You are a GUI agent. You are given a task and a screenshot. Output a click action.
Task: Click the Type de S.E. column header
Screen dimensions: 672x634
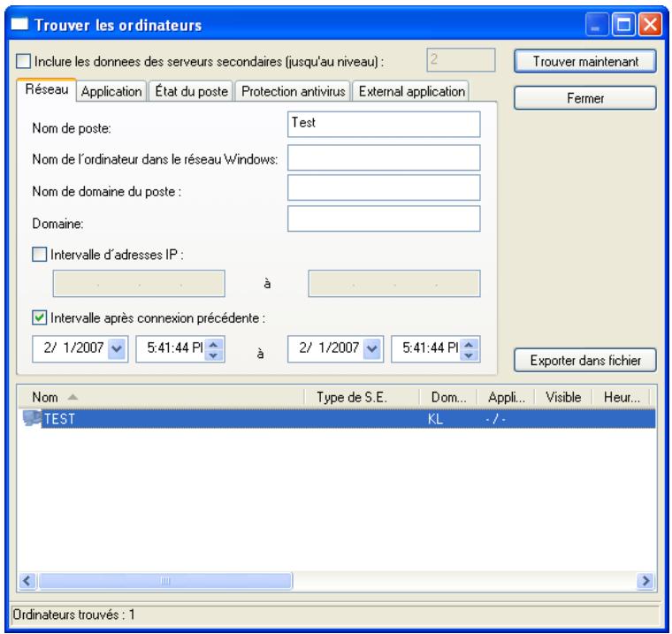[362, 397]
